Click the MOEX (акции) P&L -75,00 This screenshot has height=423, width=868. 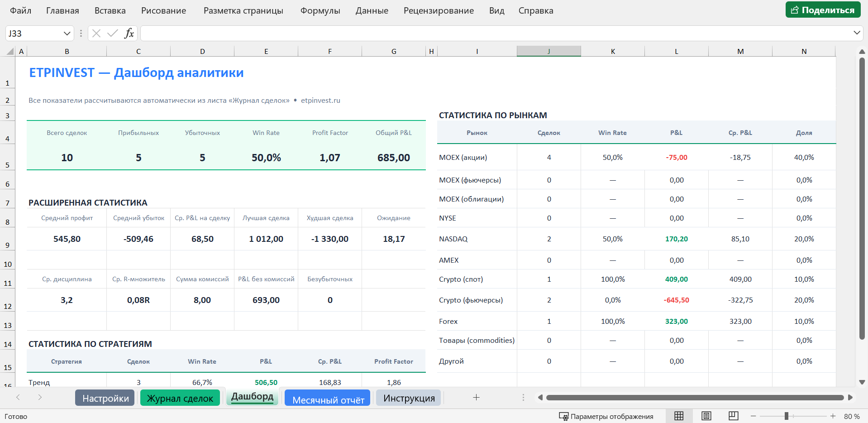(676, 157)
